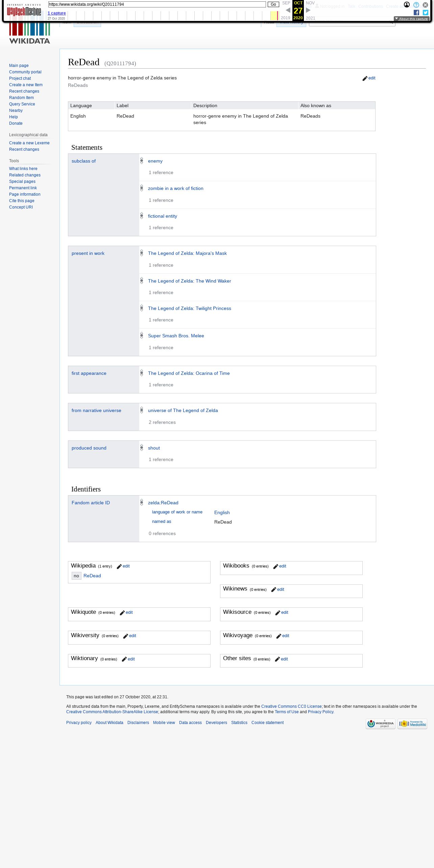434x868 pixels.
Task: Click the Powered by MediaWiki badge
Action: pyautogui.click(x=412, y=724)
